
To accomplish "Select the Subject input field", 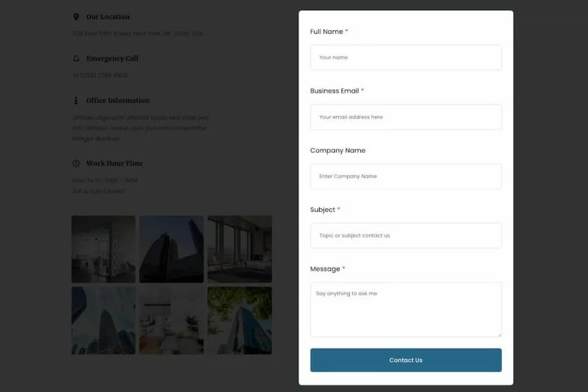I will pos(406,235).
